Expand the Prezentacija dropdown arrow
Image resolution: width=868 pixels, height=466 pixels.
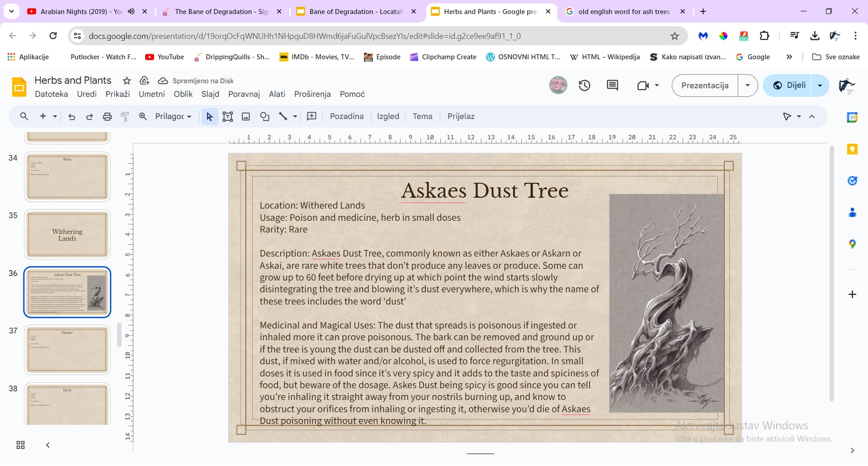(748, 86)
